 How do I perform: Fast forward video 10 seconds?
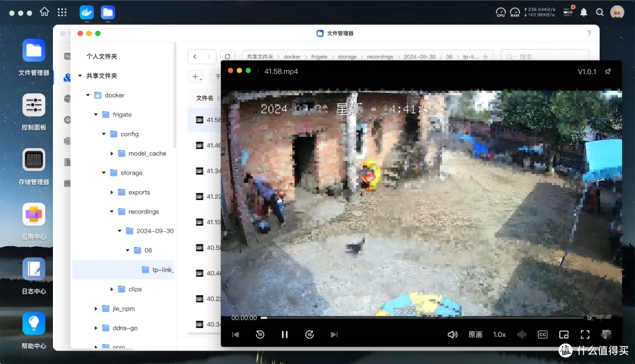pos(309,335)
